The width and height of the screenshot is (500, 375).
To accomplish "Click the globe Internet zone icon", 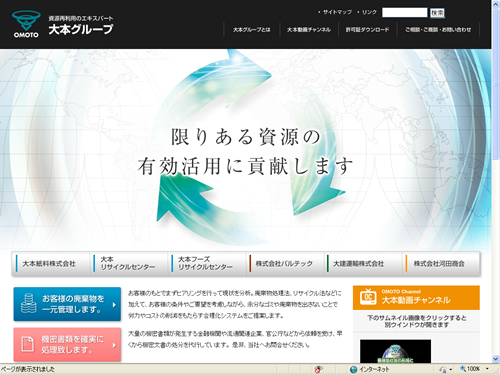I will coord(353,369).
